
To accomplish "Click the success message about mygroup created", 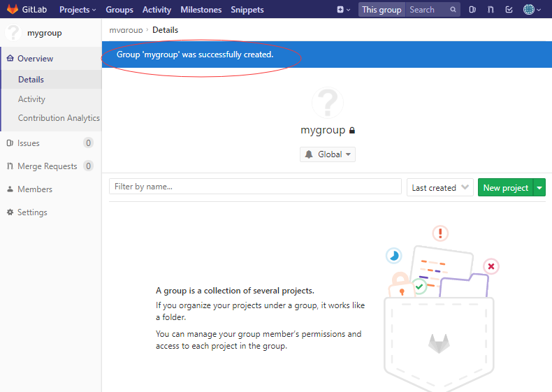I will coord(195,55).
